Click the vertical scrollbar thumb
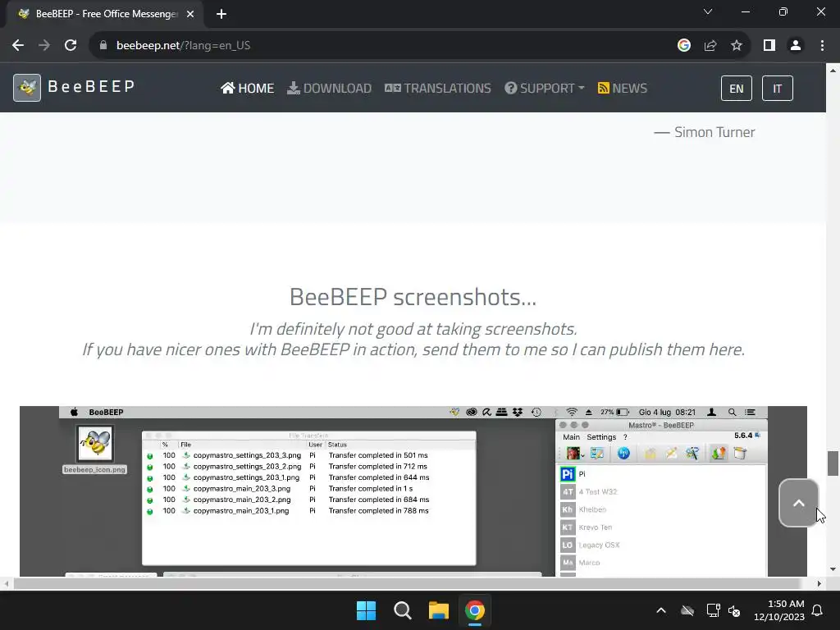This screenshot has width=840, height=630. pos(833,463)
